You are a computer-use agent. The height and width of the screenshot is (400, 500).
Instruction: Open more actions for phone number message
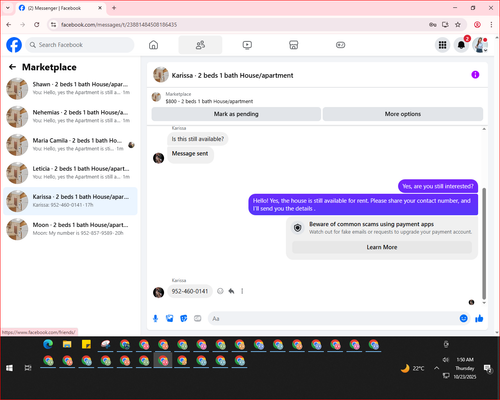point(242,291)
